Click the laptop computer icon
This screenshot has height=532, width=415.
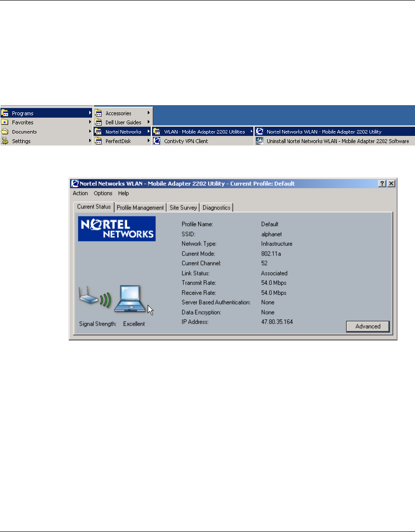[130, 298]
